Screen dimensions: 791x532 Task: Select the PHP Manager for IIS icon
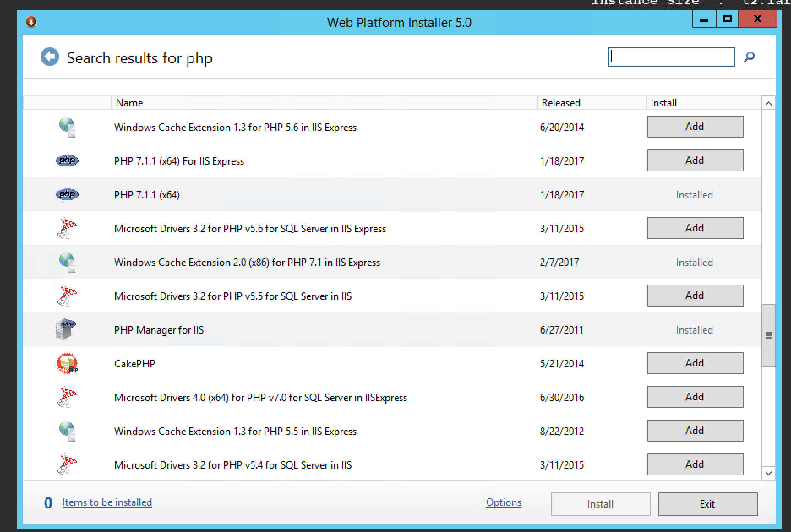(x=66, y=329)
